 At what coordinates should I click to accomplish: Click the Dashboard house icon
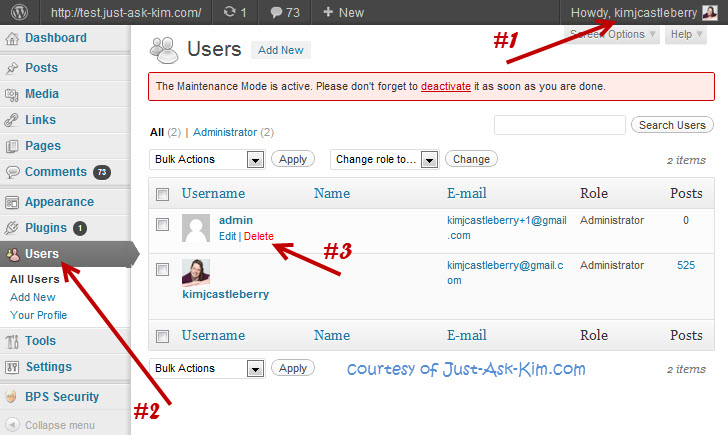pyautogui.click(x=12, y=39)
